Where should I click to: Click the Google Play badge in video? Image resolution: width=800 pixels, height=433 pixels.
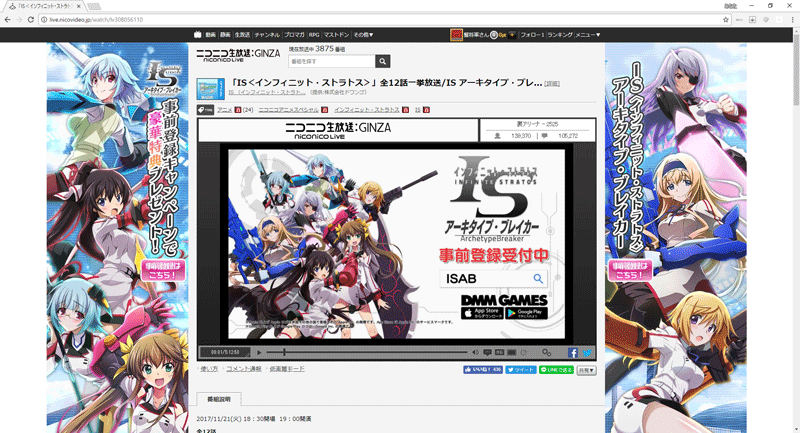click(527, 313)
